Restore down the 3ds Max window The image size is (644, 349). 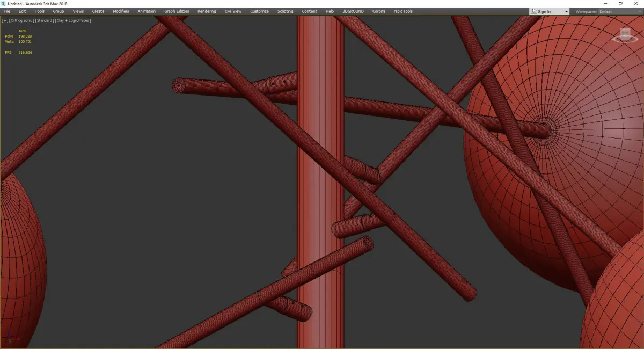620,4
